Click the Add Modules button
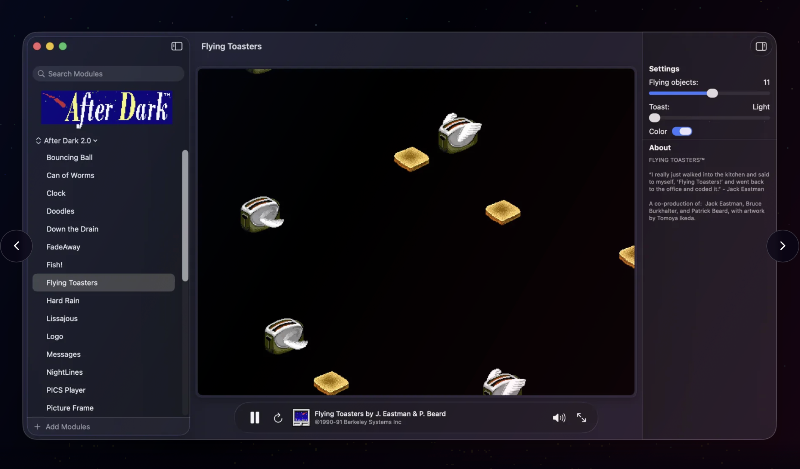The height and width of the screenshot is (469, 800). coord(62,427)
